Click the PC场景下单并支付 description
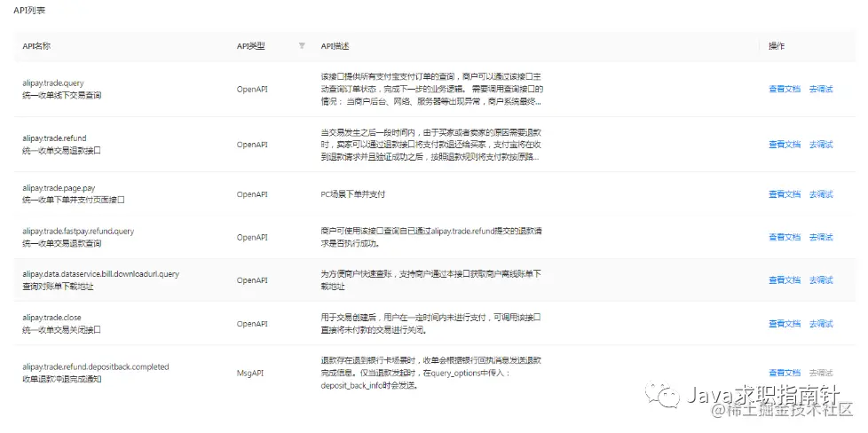The height and width of the screenshot is (433, 868). pyautogui.click(x=352, y=194)
